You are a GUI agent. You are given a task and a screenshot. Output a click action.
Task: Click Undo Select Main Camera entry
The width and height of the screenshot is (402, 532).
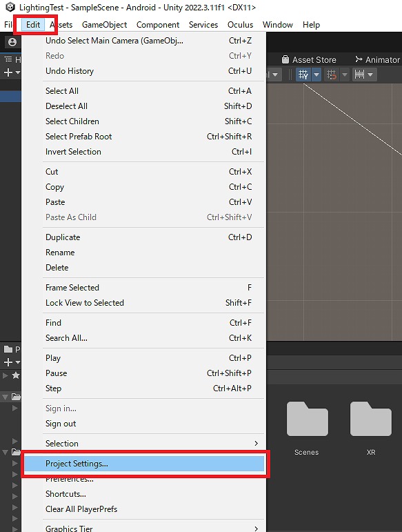tap(144, 41)
